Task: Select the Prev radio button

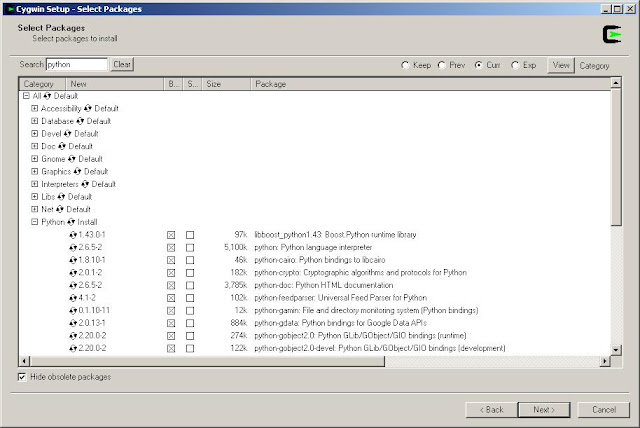Action: [x=442, y=65]
